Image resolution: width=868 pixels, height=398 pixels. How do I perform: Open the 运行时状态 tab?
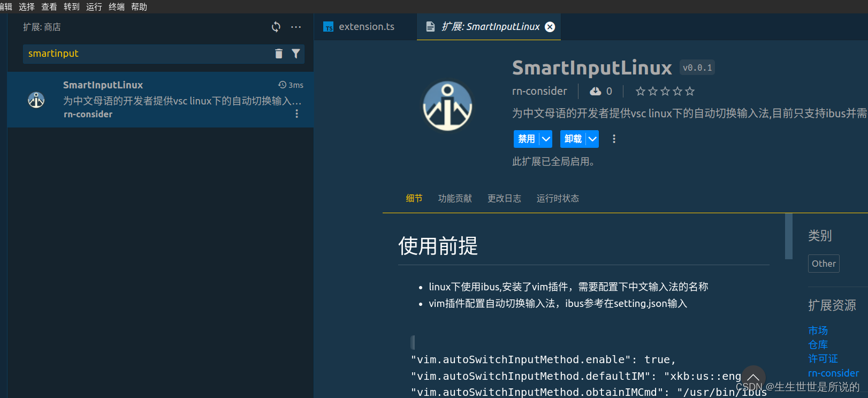point(558,198)
